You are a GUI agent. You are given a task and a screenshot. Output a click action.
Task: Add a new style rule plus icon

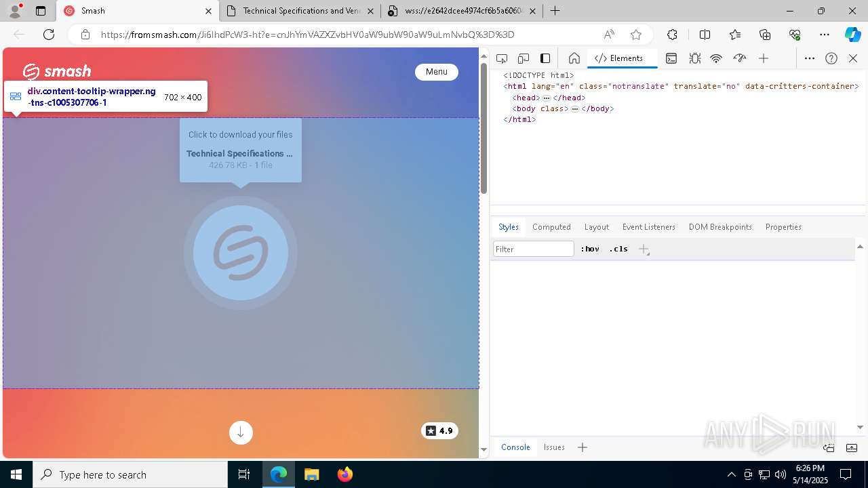tap(644, 249)
